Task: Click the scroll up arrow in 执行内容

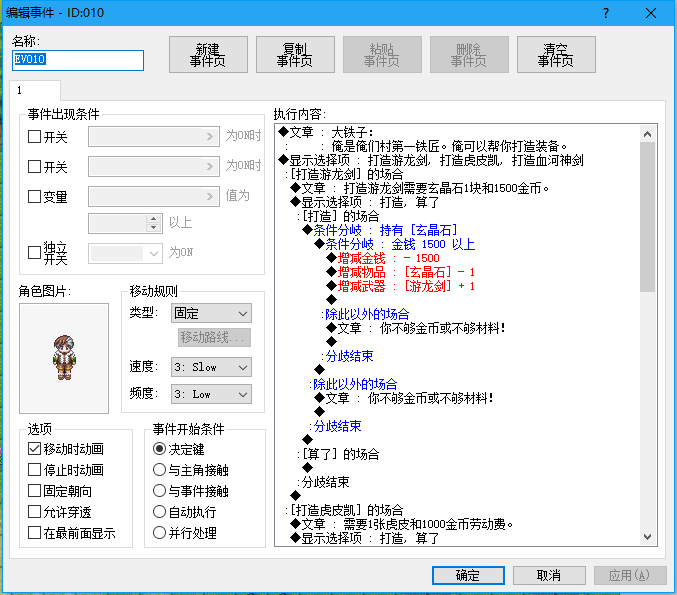Action: click(647, 134)
